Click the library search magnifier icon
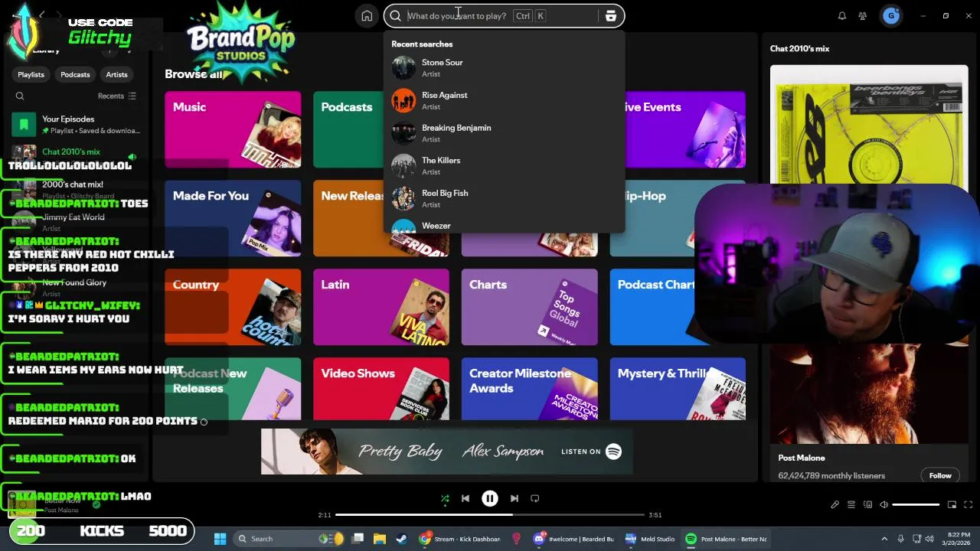 pyautogui.click(x=20, y=96)
